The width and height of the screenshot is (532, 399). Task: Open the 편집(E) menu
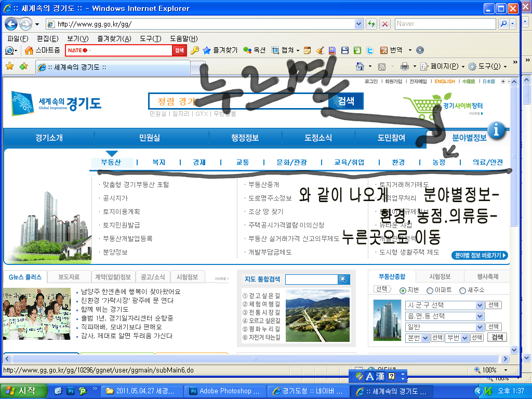coord(47,38)
